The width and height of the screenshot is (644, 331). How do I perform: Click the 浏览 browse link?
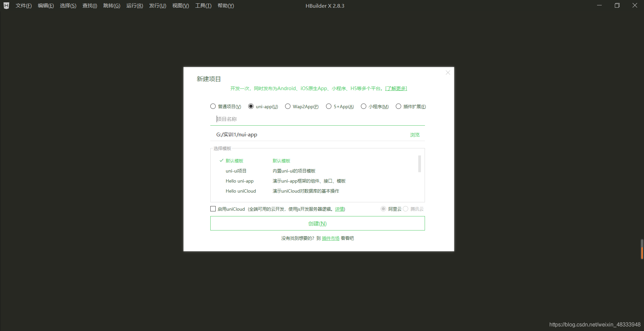pyautogui.click(x=415, y=135)
